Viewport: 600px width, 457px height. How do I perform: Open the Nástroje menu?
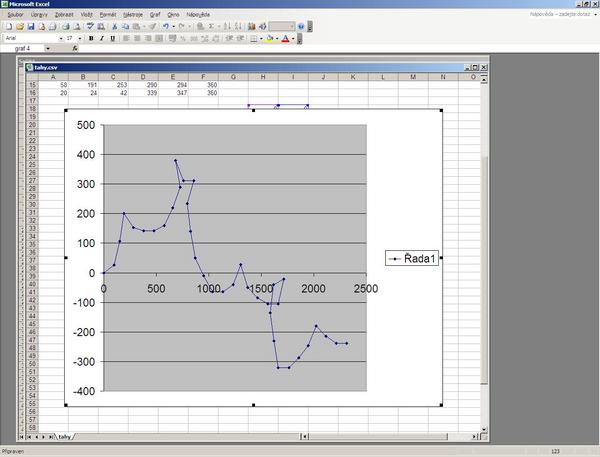pos(133,15)
